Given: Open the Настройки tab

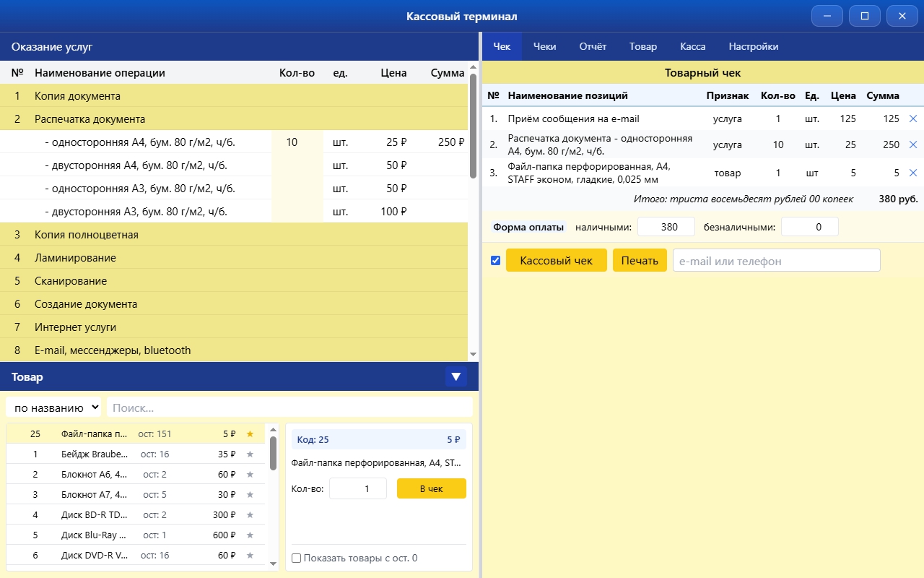Looking at the screenshot, I should [x=754, y=46].
